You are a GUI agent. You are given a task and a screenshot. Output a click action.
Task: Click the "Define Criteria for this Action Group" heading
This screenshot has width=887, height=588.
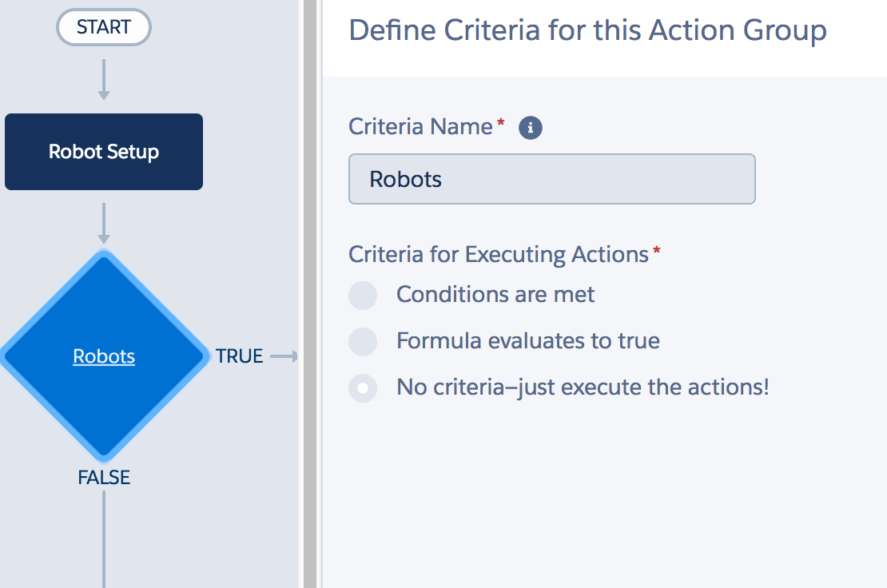[x=587, y=30]
